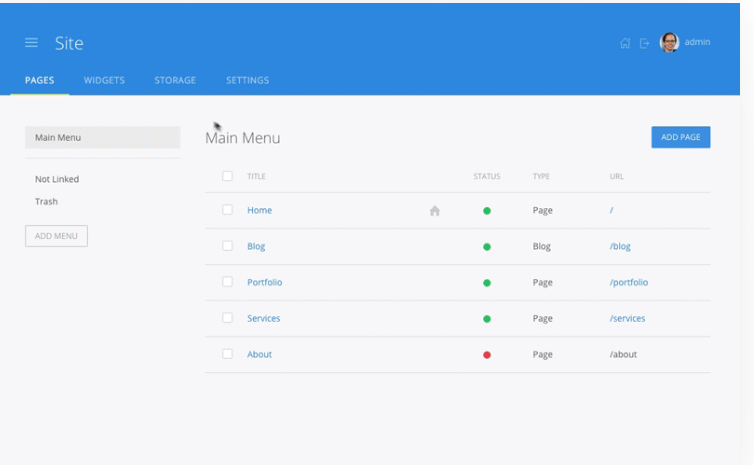
Task: Follow the /blog URL link
Action: pos(620,246)
